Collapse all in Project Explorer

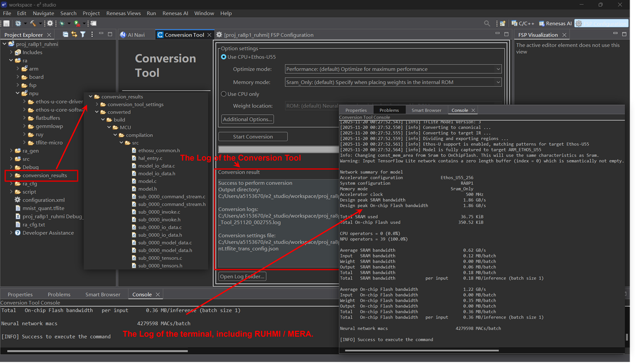click(65, 35)
